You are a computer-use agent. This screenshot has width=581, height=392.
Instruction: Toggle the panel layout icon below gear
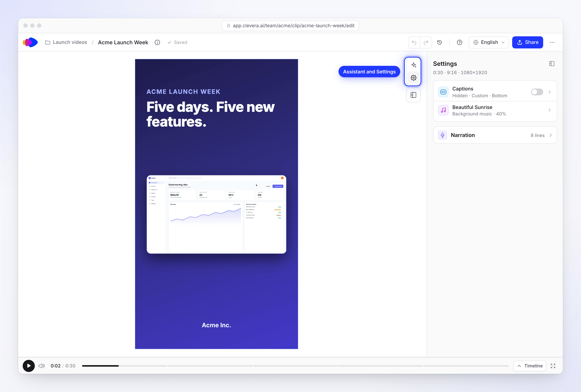(413, 95)
